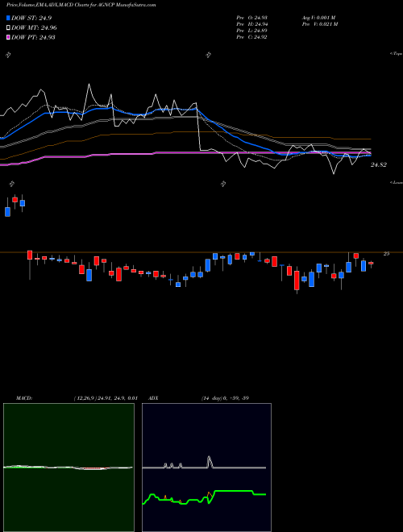
Task: Click the 'Pre H: 24.94' value
Action: coord(251,24)
